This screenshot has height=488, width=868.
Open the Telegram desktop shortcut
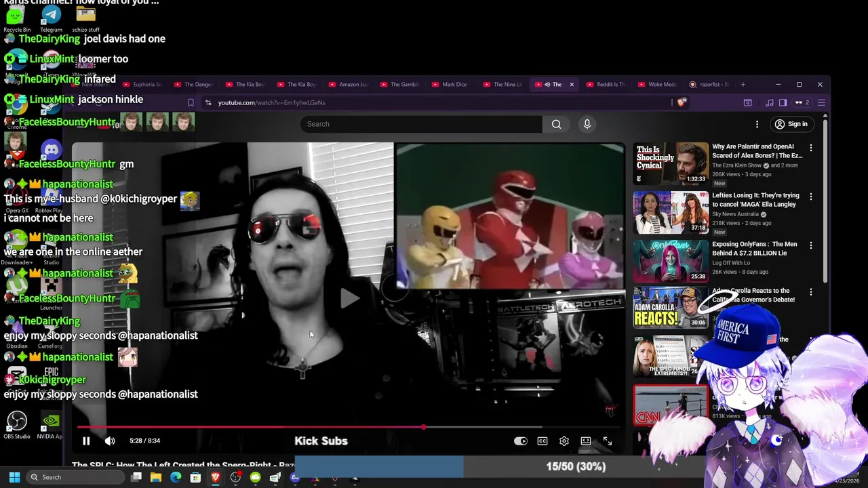point(51,18)
